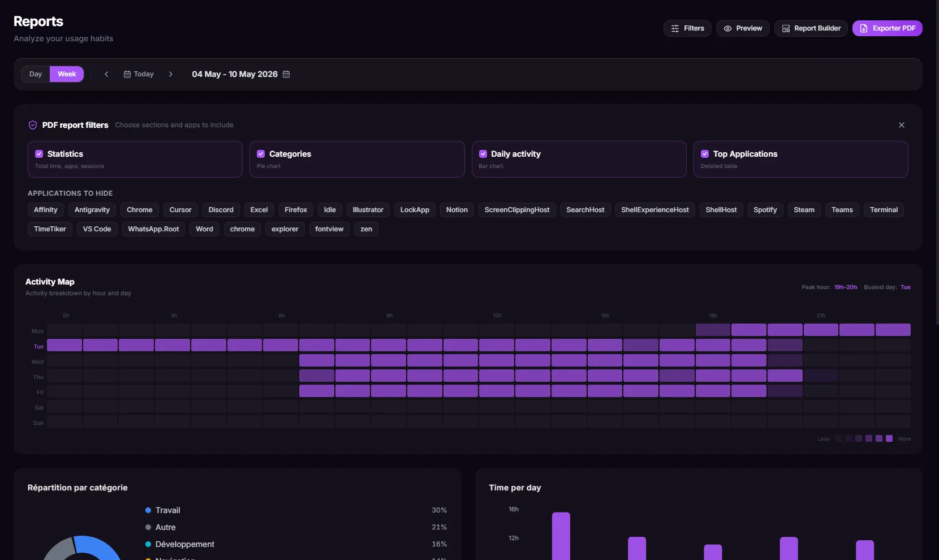Hide the Discord application
The width and height of the screenshot is (939, 560).
click(x=221, y=210)
